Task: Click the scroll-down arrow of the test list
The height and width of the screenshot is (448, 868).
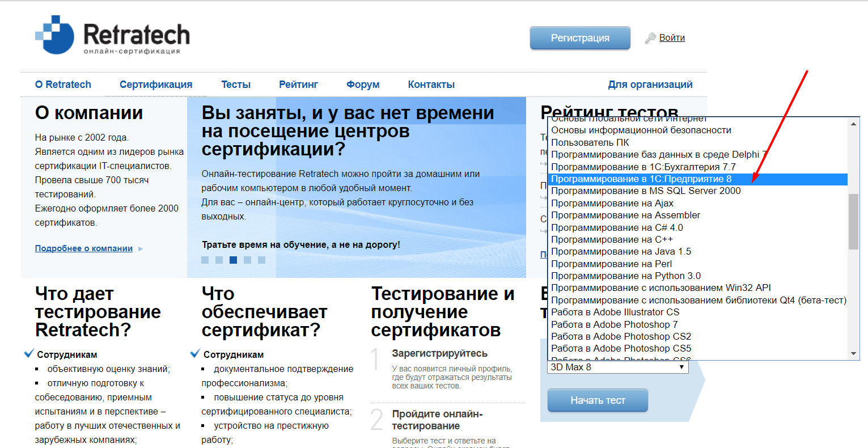Action: pyautogui.click(x=853, y=354)
